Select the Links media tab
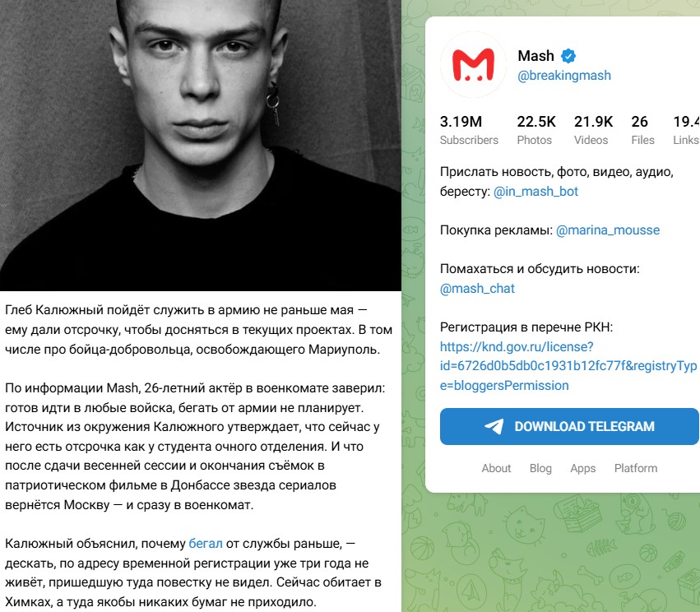This screenshot has width=700, height=612. (686, 130)
